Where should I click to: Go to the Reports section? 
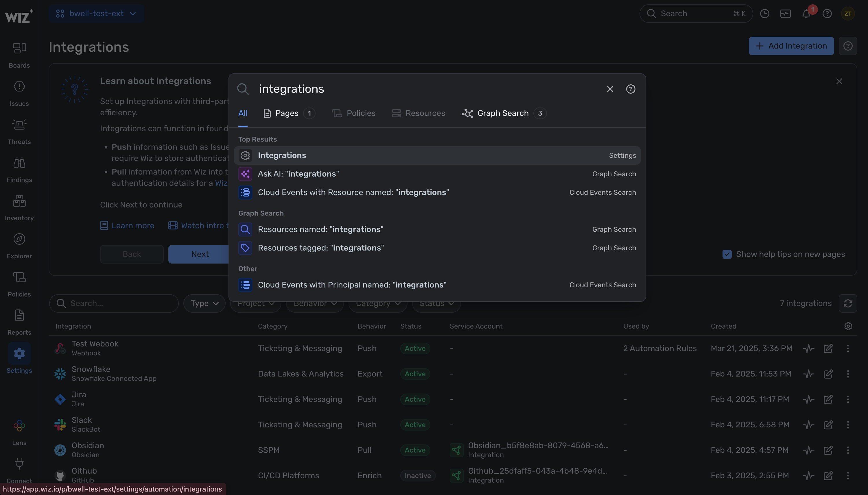19,322
